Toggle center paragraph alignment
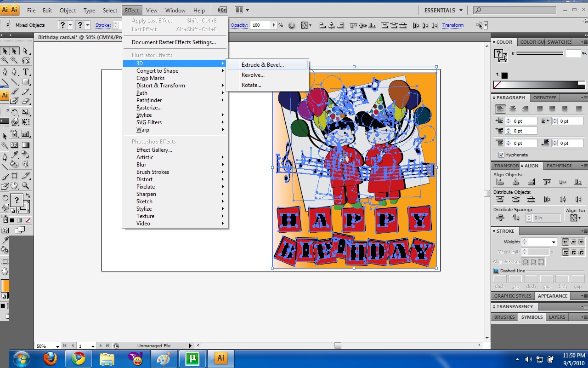 point(513,109)
